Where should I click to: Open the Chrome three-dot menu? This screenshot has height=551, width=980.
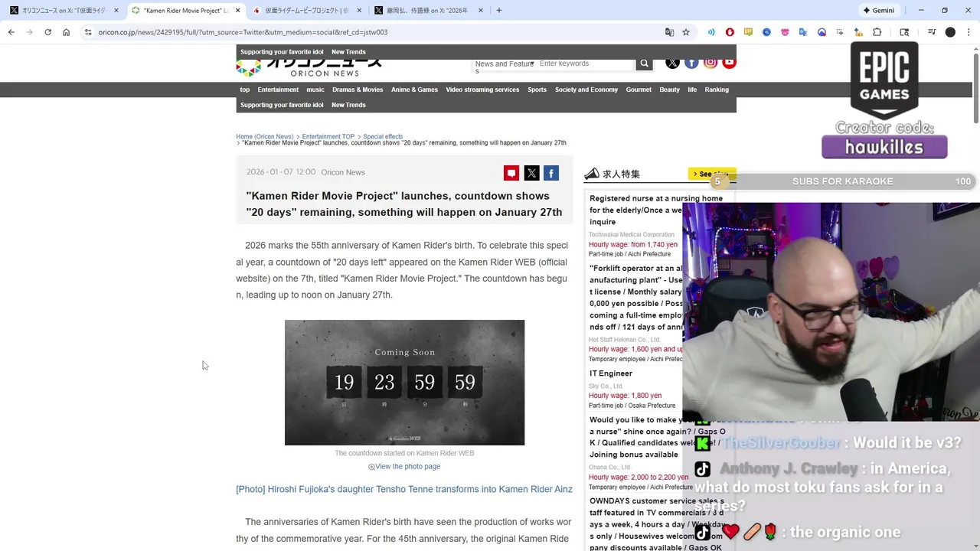(969, 32)
